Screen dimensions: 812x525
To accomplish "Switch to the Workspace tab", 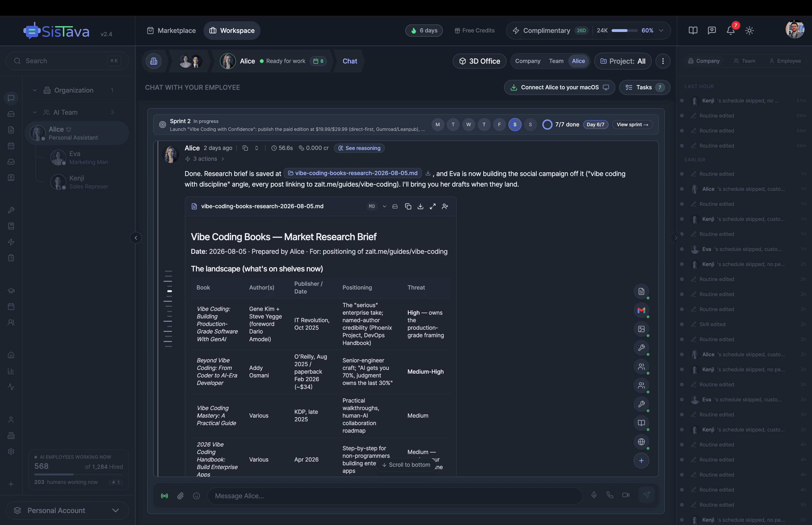I will [x=232, y=30].
